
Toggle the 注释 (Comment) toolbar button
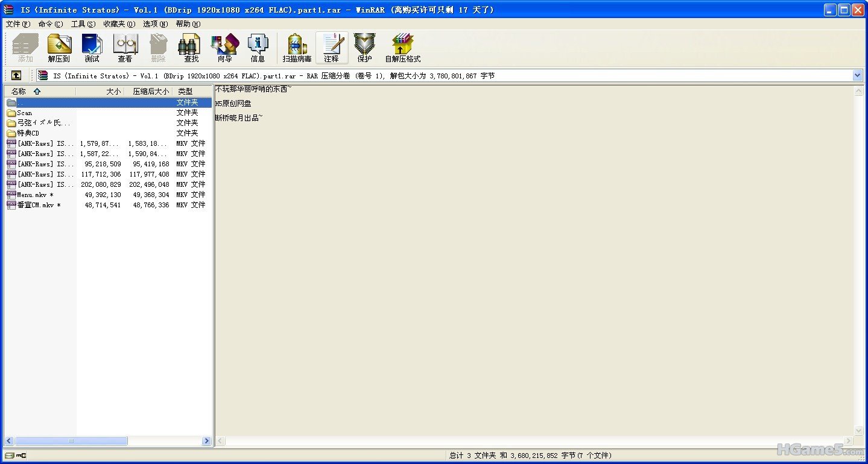(331, 48)
